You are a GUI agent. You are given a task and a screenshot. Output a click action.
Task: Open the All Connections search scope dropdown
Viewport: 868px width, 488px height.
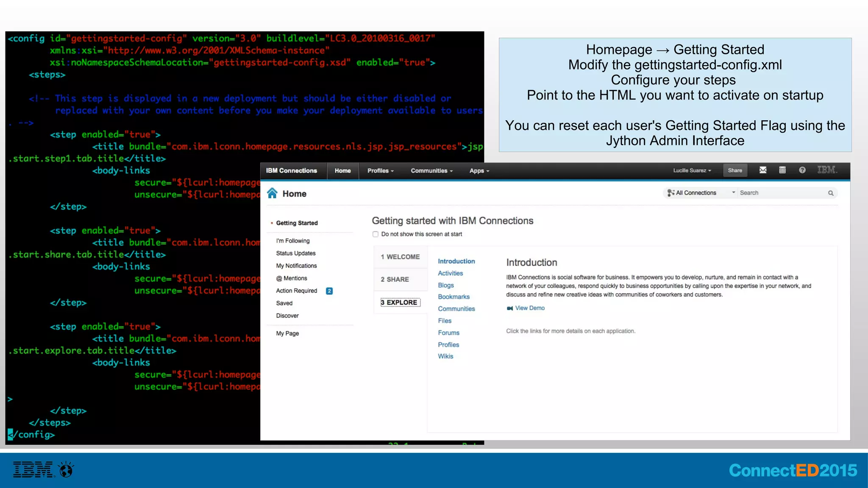(701, 193)
